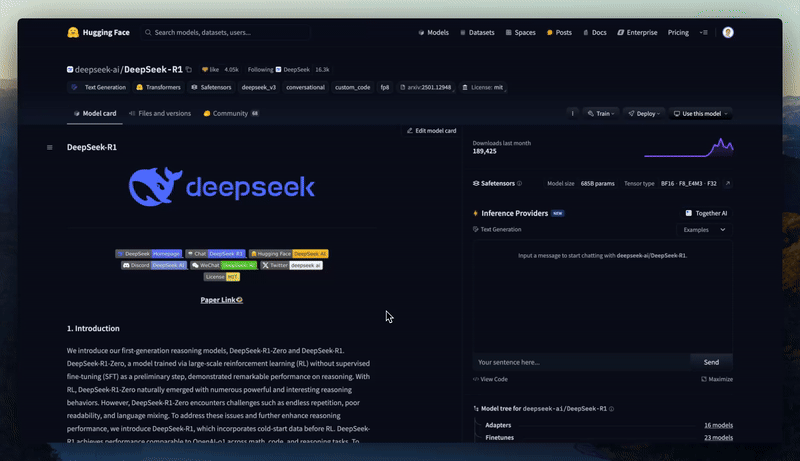The height and width of the screenshot is (461, 800).
Task: Click the three-dot more options icon
Action: 572,114
